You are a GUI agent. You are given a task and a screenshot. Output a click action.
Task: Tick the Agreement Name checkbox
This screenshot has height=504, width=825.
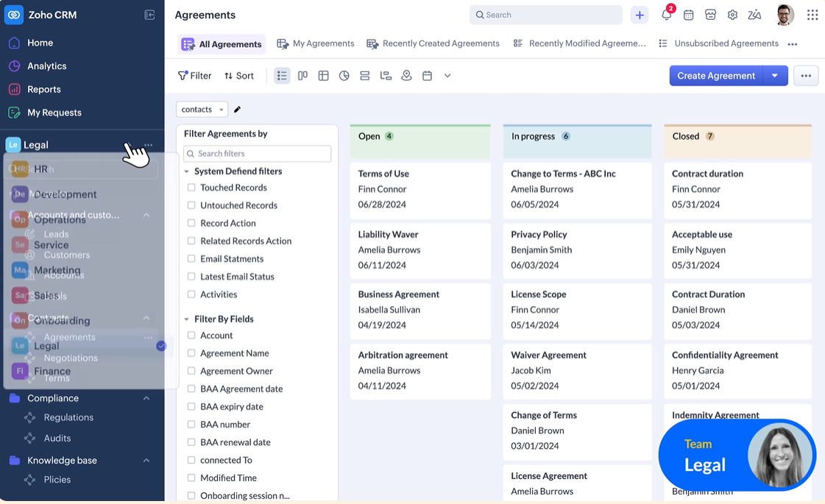(191, 353)
